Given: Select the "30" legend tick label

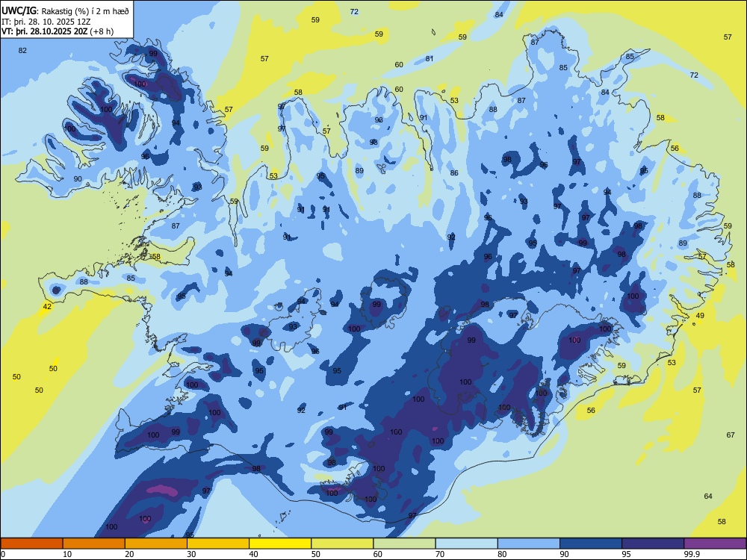Looking at the screenshot, I should pos(191,554).
